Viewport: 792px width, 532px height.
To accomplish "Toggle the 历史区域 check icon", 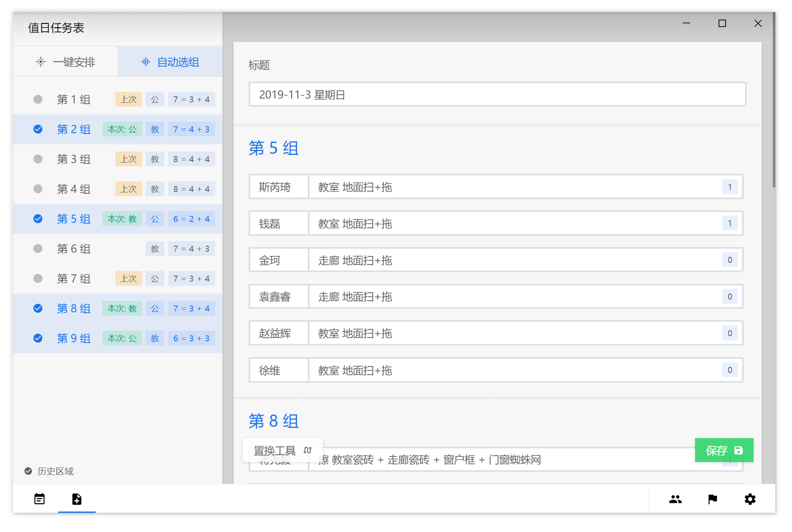I will coord(28,471).
